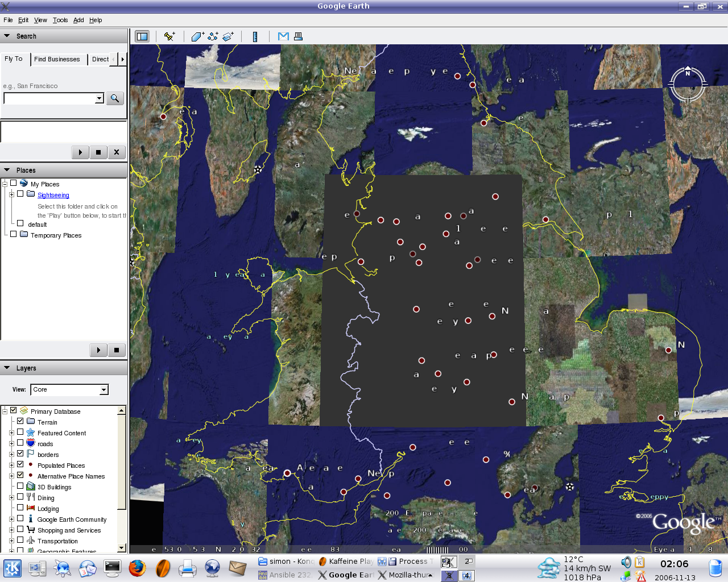The height and width of the screenshot is (582, 728).
Task: Stop the Places tour playback
Action: point(117,350)
